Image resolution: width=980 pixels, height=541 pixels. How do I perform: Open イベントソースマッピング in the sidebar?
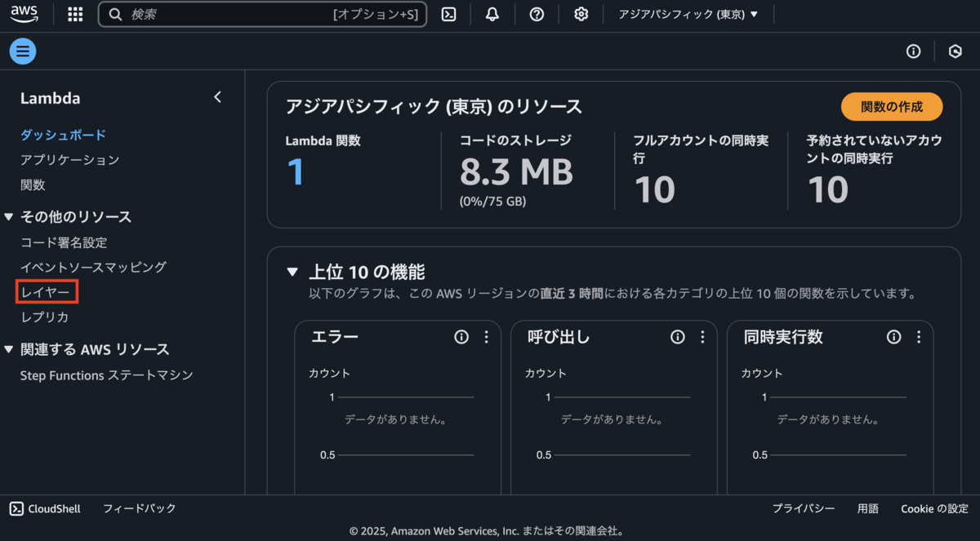coord(93,267)
